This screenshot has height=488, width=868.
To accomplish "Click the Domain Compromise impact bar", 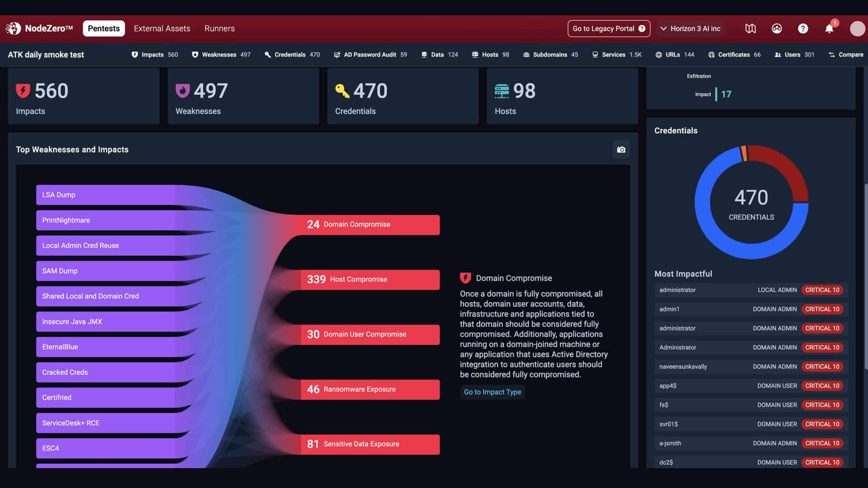I will pos(370,224).
